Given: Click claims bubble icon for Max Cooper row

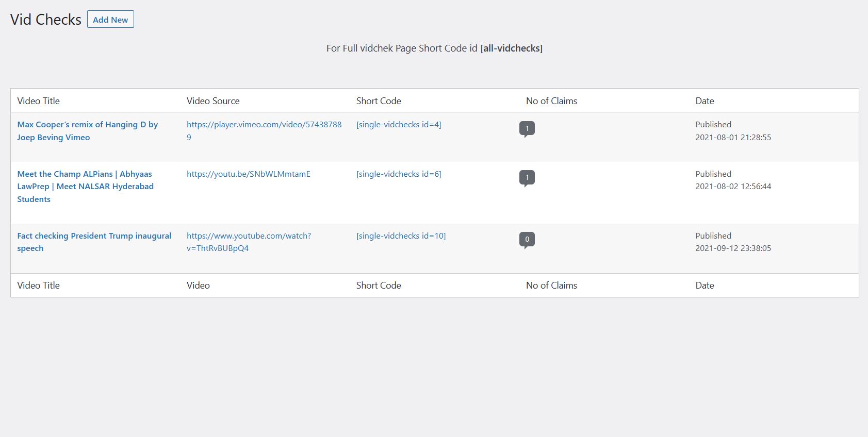Looking at the screenshot, I should pyautogui.click(x=527, y=129).
